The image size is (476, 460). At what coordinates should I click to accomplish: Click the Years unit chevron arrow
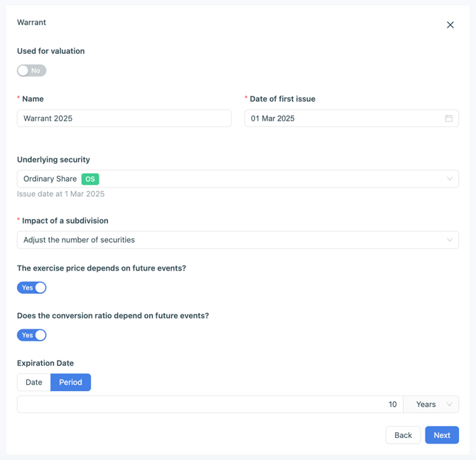pos(450,405)
